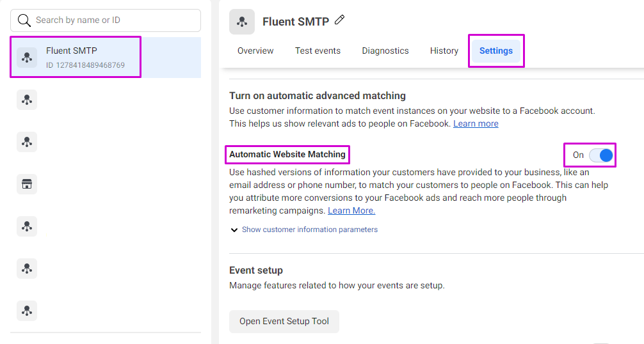Go to the Diagnostics tab
The image size is (644, 344).
pyautogui.click(x=385, y=51)
